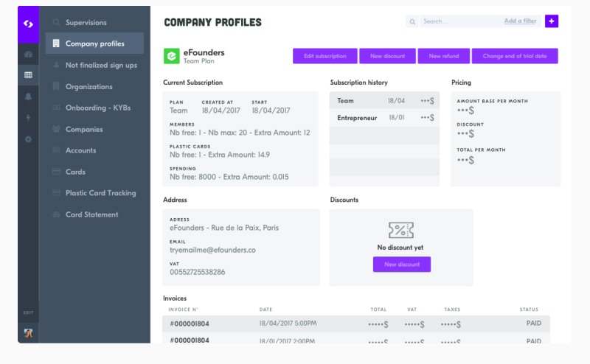The width and height of the screenshot is (590, 364).
Task: Click the Card Statement icon
Action: point(56,214)
